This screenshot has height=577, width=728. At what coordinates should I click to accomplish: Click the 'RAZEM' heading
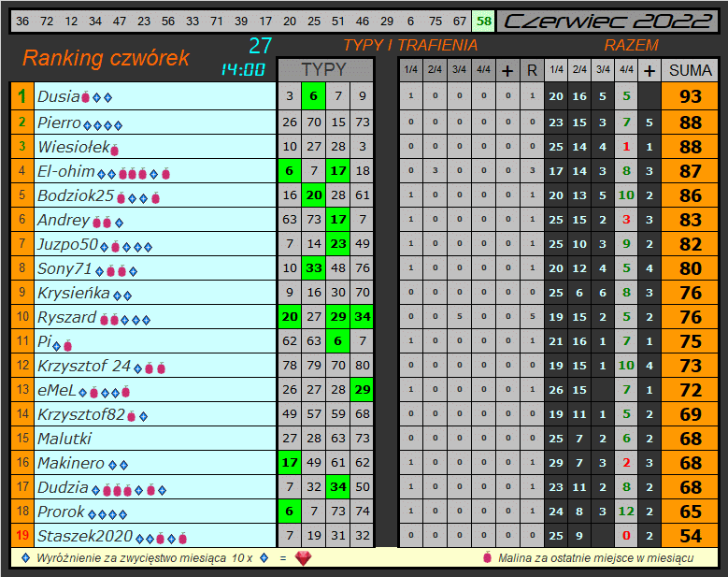(x=631, y=45)
